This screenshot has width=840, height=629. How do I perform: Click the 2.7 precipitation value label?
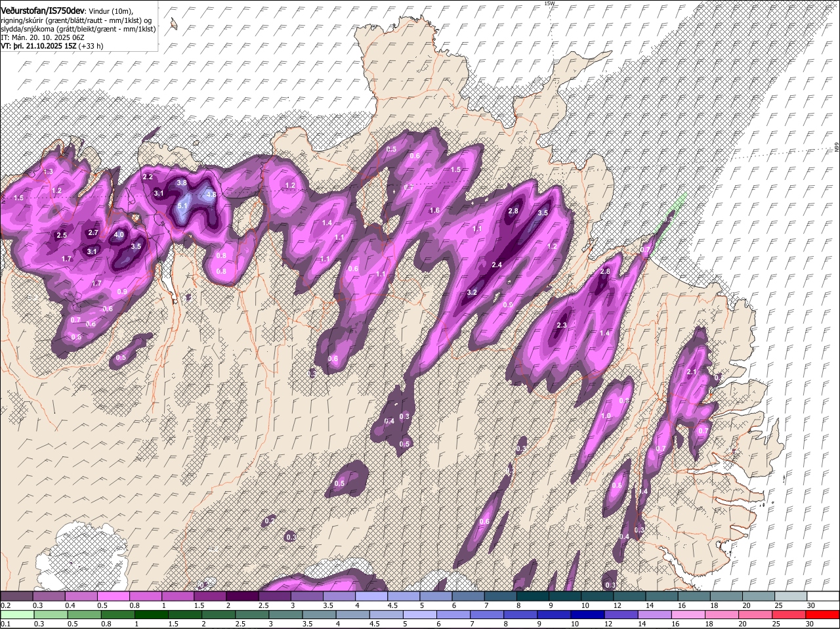pyautogui.click(x=93, y=232)
